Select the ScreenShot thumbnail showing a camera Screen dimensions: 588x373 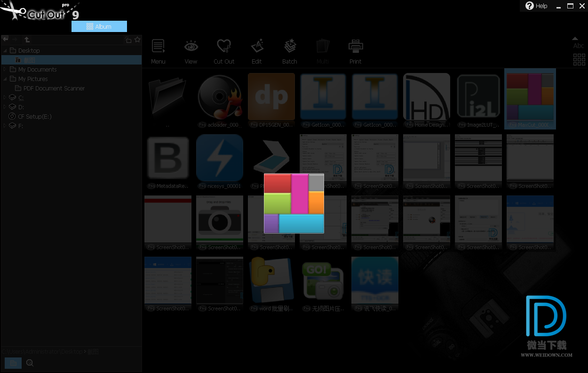pos(220,219)
